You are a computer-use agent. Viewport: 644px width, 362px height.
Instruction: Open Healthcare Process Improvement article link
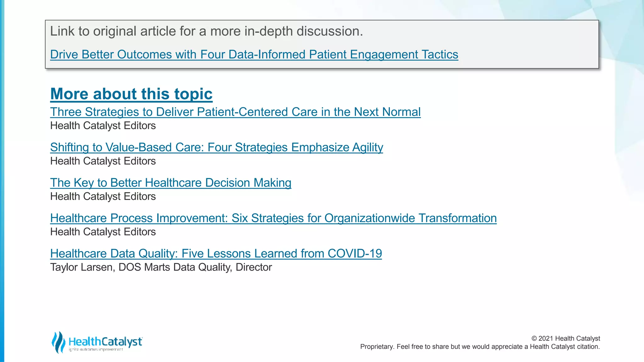point(274,218)
